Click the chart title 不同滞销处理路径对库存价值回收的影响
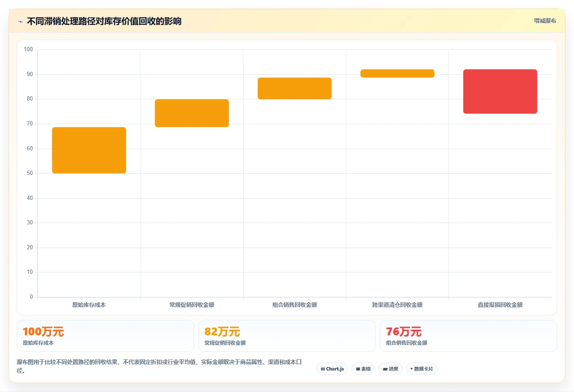Viewport: 574px width, 392px height. point(104,21)
